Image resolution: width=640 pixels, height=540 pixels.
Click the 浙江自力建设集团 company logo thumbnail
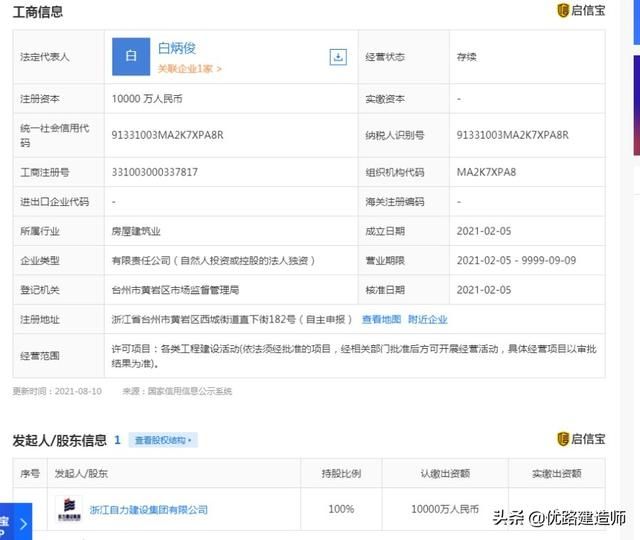click(x=69, y=507)
